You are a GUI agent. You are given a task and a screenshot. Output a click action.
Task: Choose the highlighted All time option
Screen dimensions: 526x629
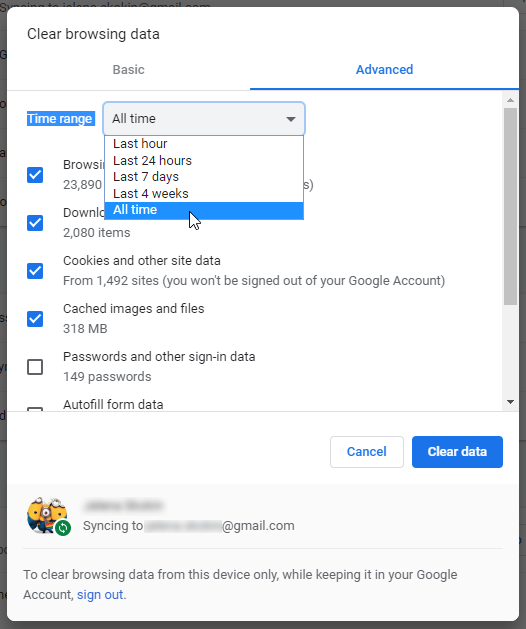pyautogui.click(x=204, y=210)
